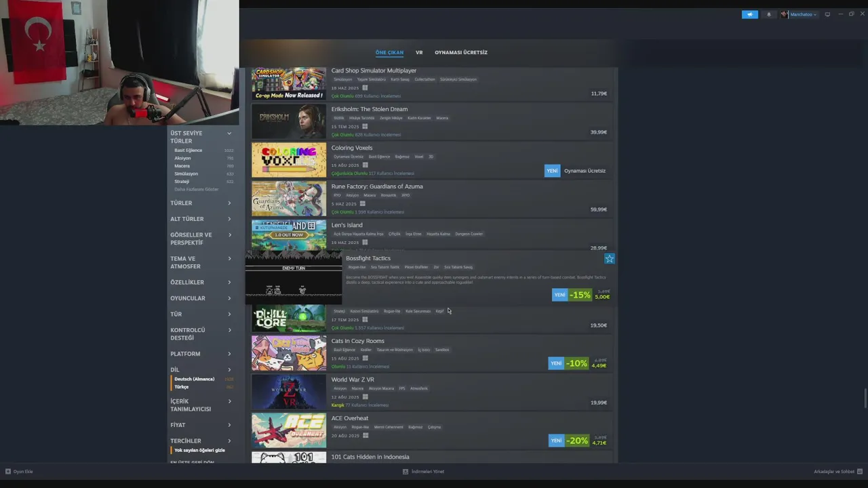Click the -15% discount on Bossfight Tactics

pos(580,295)
